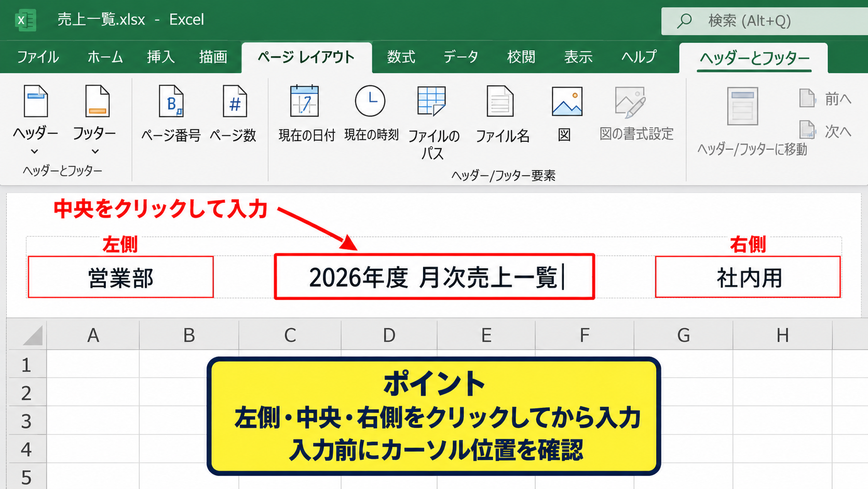This screenshot has width=868, height=489.
Task: Insert 現在の日付 current date element
Action: (x=306, y=113)
